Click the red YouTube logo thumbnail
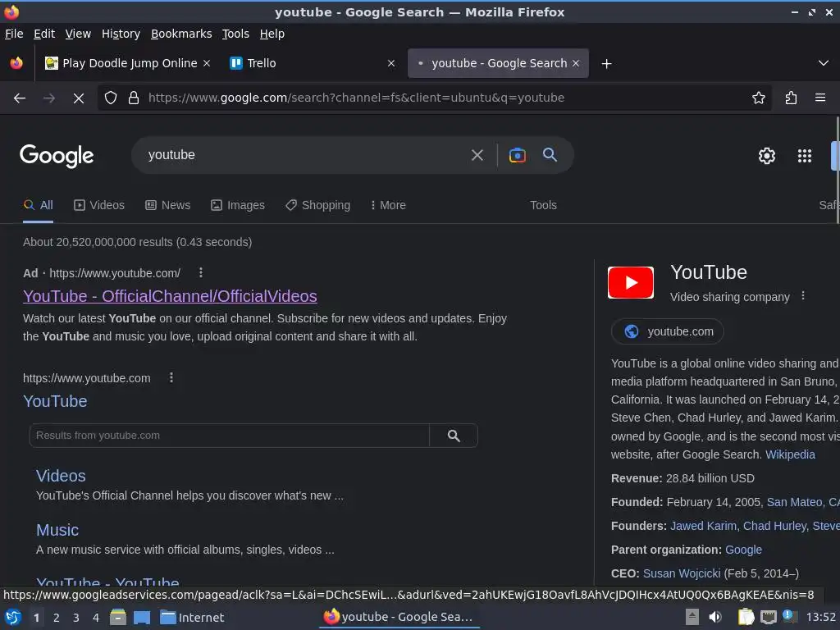The height and width of the screenshot is (630, 840). click(x=631, y=282)
